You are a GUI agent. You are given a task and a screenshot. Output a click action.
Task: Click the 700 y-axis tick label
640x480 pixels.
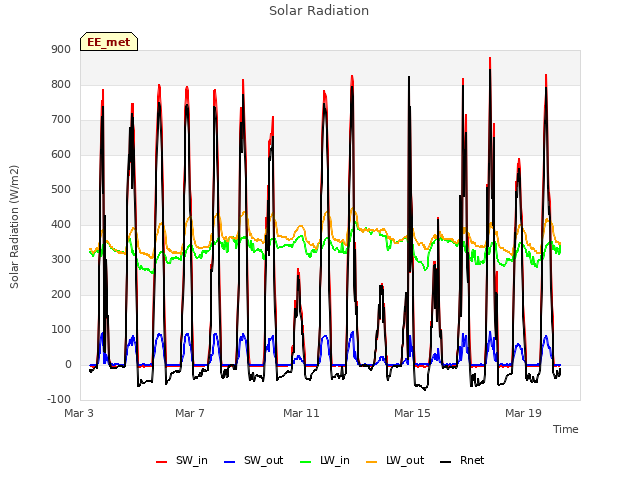pos(61,120)
